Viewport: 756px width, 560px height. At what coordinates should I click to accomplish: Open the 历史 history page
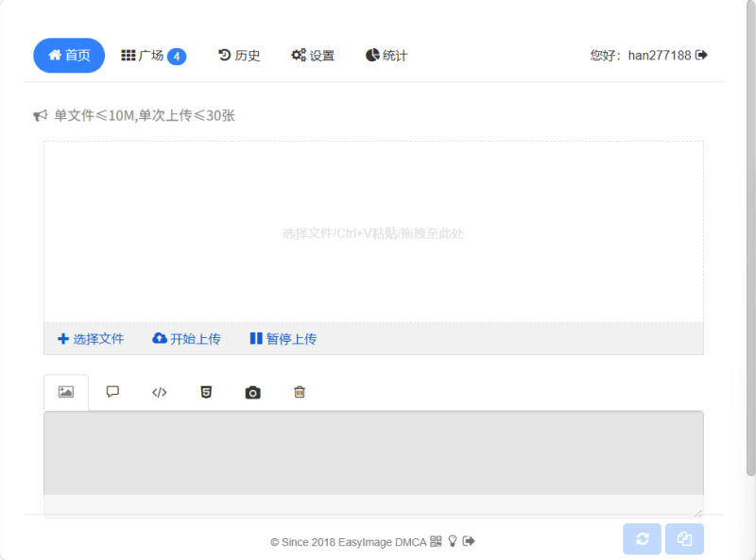click(239, 56)
